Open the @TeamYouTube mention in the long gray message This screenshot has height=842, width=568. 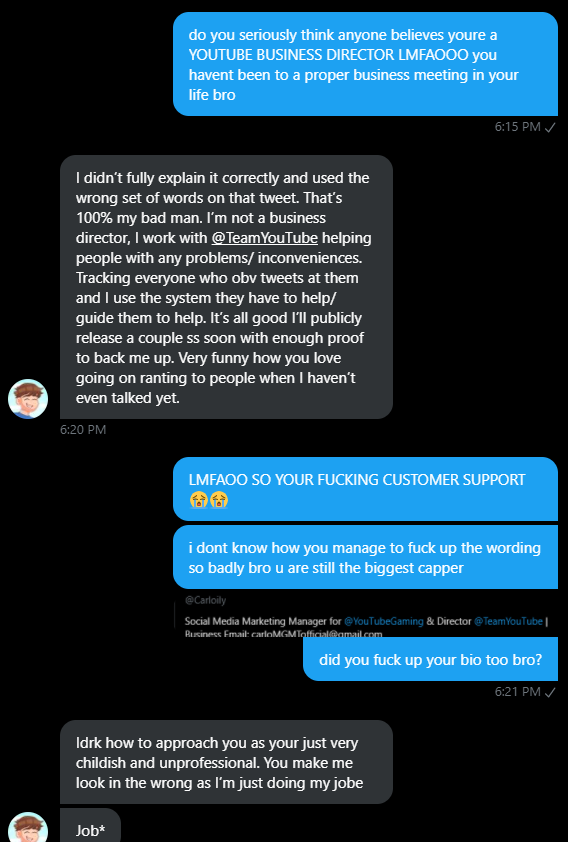point(265,238)
